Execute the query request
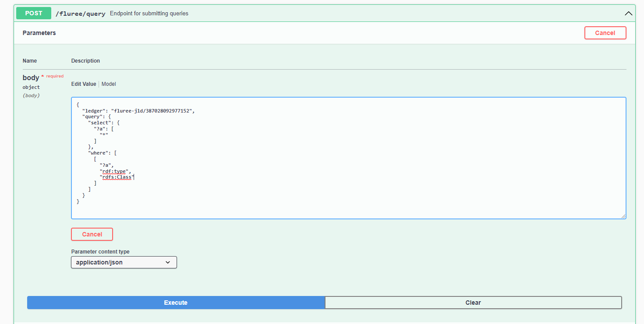Image resolution: width=644 pixels, height=324 pixels. pos(175,302)
